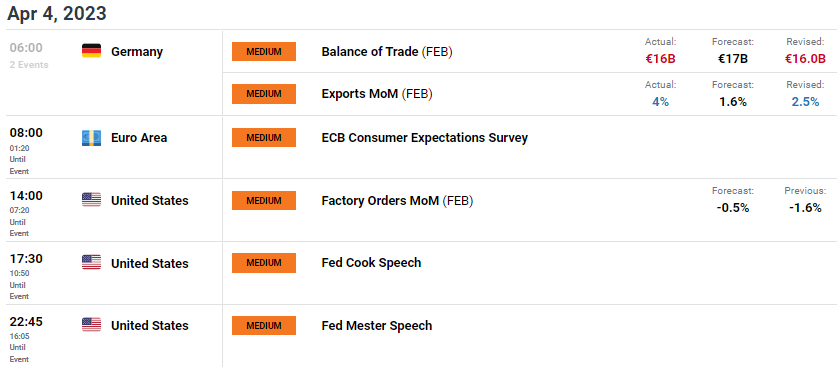Screen dimensions: 837x380
Task: Click the Exports MoM revised value 2.5%
Action: [805, 102]
